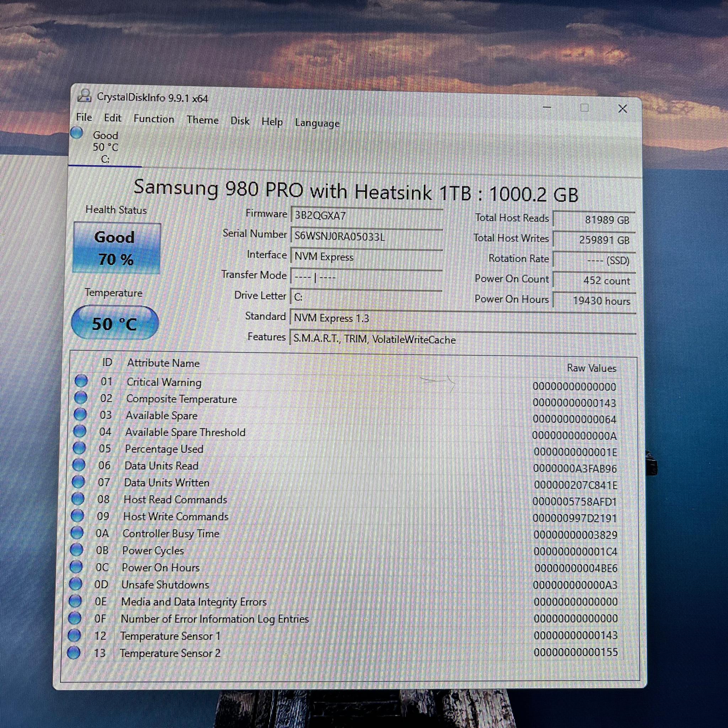Click the Serial Number field
The image size is (728, 728).
click(x=366, y=237)
